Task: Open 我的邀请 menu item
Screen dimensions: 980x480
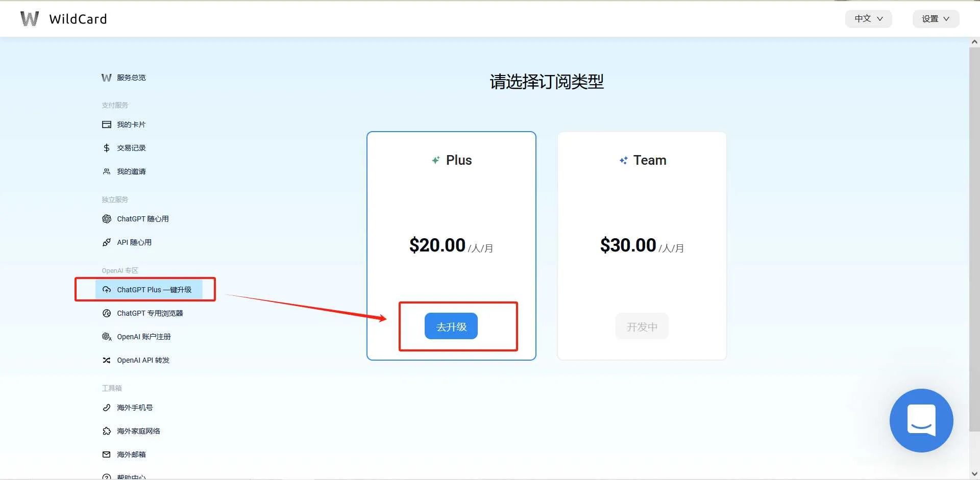Action: (131, 171)
